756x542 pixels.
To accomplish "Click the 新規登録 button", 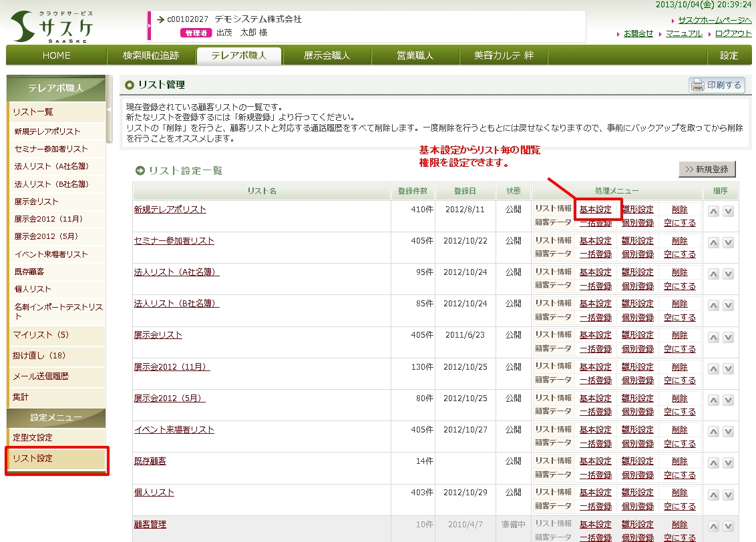I will pos(707,169).
